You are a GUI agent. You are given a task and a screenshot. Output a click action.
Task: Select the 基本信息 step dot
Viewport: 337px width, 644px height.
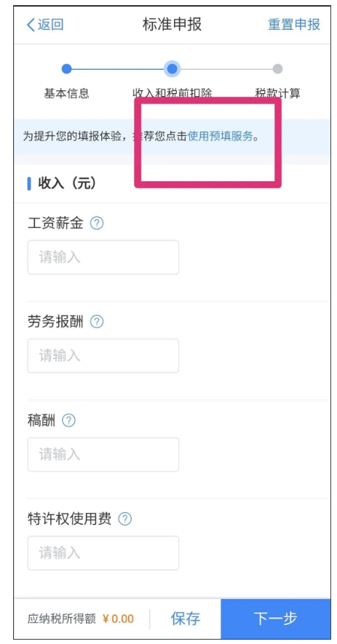pos(66,69)
